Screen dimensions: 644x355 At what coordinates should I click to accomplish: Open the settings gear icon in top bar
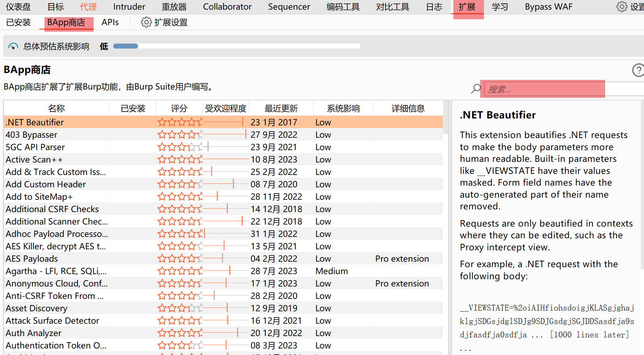click(622, 7)
